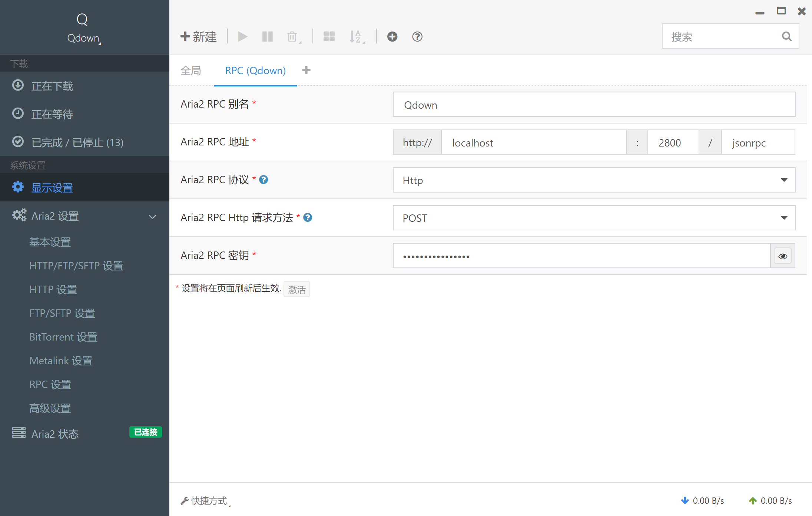Click the 激活 button
Image resolution: width=812 pixels, height=516 pixels.
[296, 289]
